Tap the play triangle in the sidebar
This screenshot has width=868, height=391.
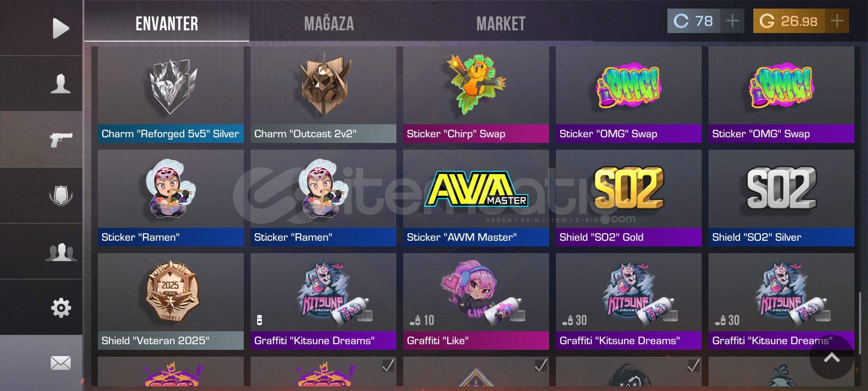(x=60, y=28)
